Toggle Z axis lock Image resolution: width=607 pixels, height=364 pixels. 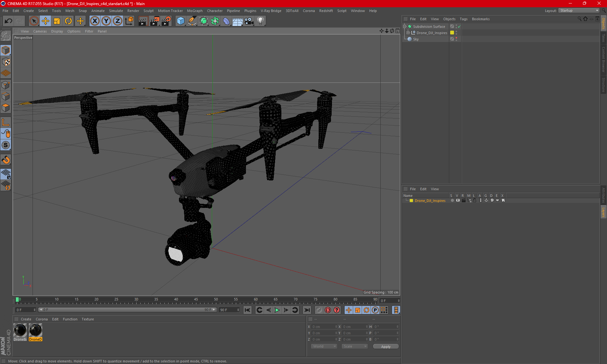coord(118,21)
